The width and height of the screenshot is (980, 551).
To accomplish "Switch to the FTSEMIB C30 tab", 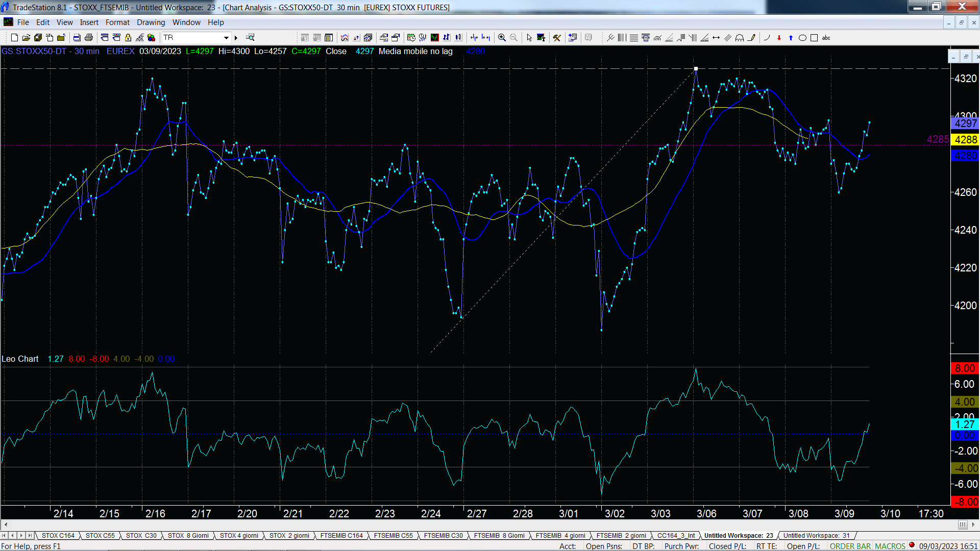I will point(443,536).
